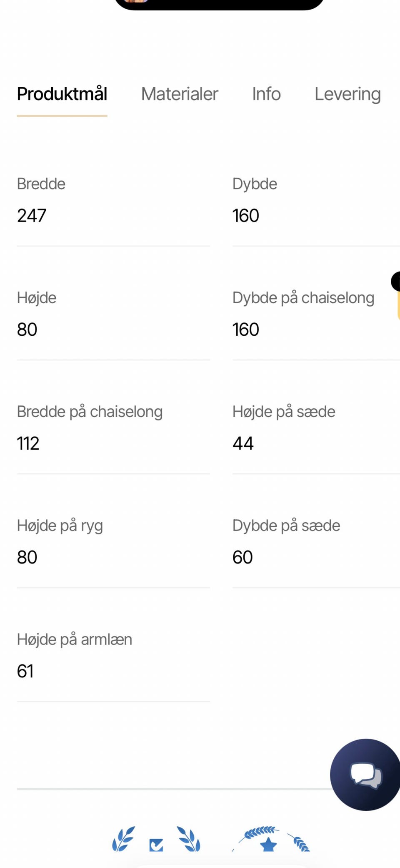The width and height of the screenshot is (400, 868).
Task: Tap the Bredde label
Action: (x=41, y=184)
